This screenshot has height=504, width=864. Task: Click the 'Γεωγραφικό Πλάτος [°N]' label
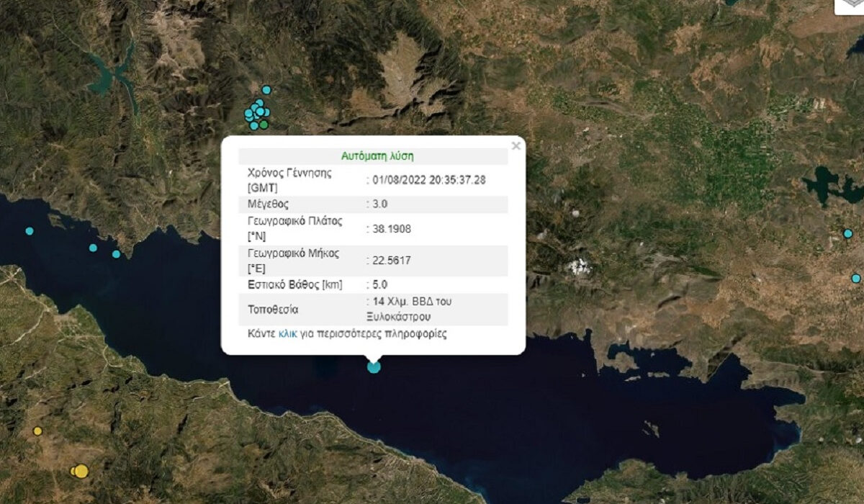point(294,228)
